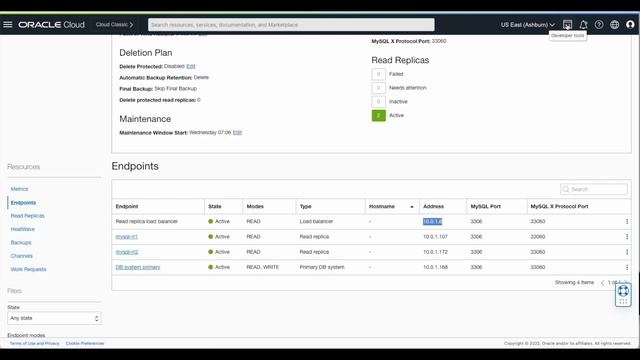Open Developer tools icon
The width and height of the screenshot is (640, 360).
tap(567, 24)
